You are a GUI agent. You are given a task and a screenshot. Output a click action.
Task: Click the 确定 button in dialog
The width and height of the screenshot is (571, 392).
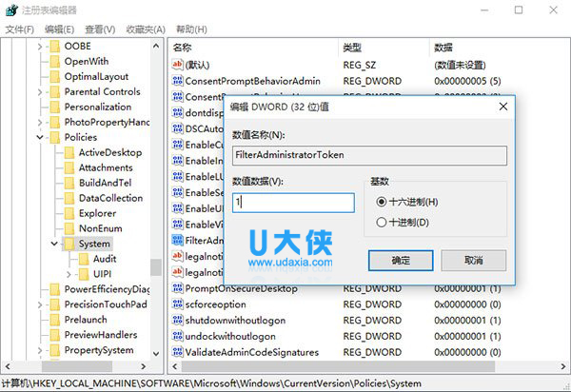(x=401, y=260)
